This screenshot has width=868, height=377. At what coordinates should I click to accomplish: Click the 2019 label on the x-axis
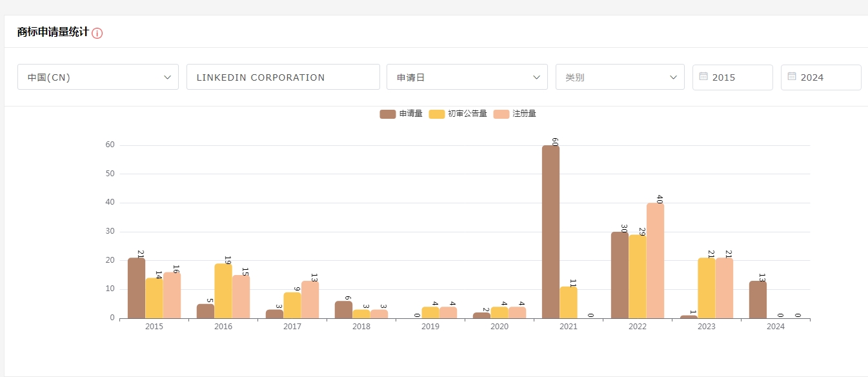pyautogui.click(x=430, y=327)
